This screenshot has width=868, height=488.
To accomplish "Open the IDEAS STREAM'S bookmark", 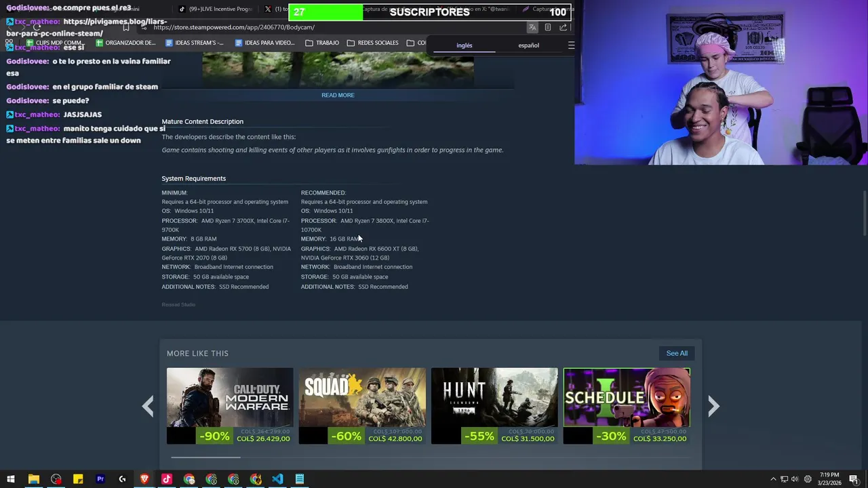I will tap(195, 43).
